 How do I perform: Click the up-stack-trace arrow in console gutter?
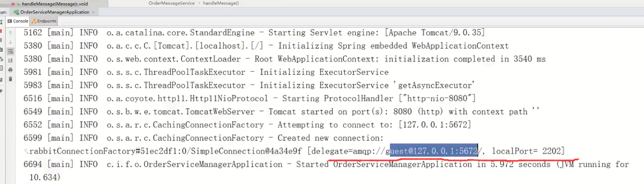coord(10,33)
